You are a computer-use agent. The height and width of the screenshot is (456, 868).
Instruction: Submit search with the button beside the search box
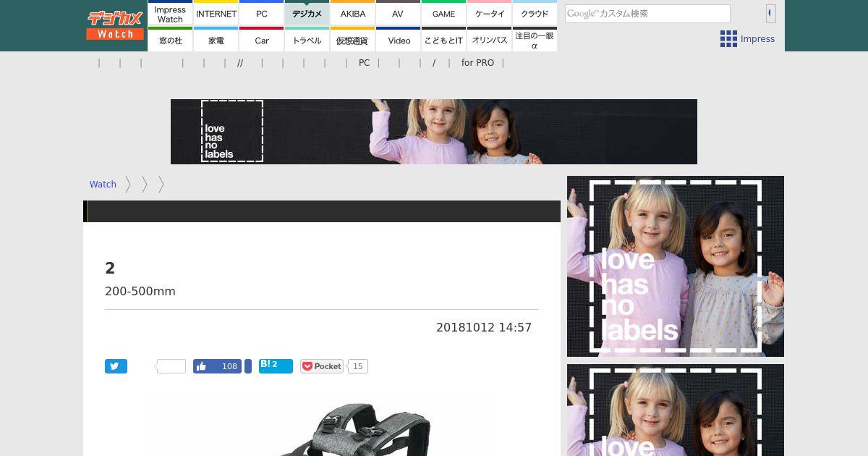click(x=771, y=14)
